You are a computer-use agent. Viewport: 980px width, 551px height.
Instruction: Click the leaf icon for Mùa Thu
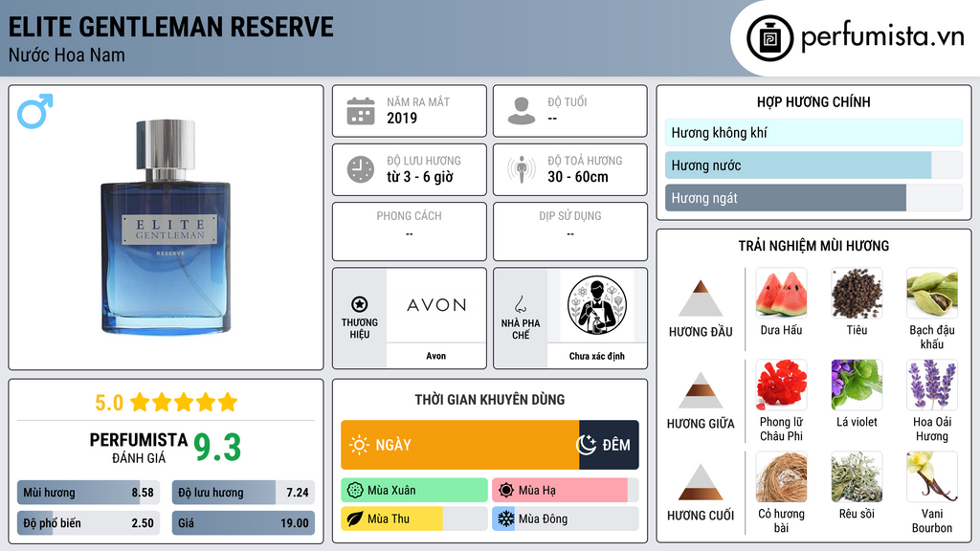click(355, 518)
